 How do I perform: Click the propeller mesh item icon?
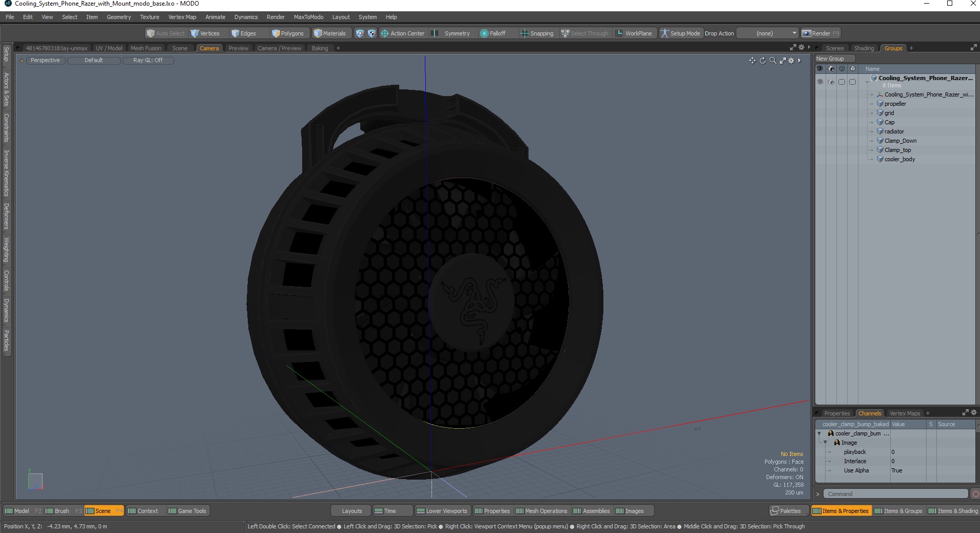(x=880, y=104)
